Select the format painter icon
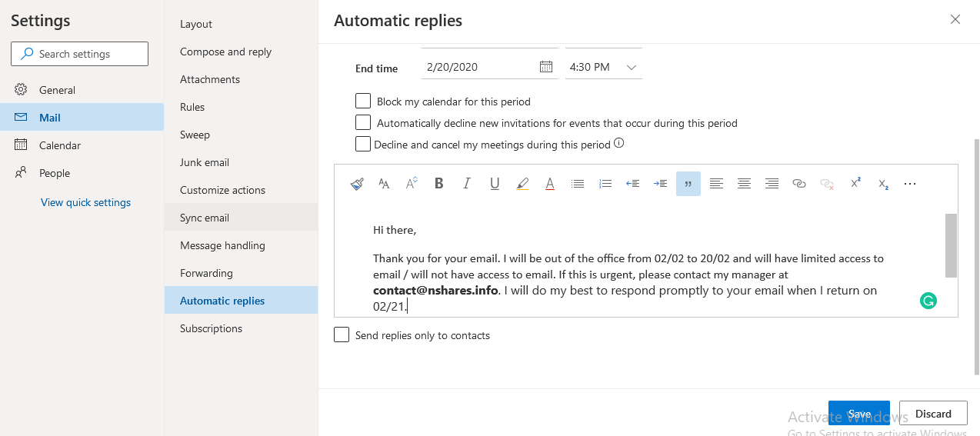Viewport: 980px width, 436px height. [357, 184]
